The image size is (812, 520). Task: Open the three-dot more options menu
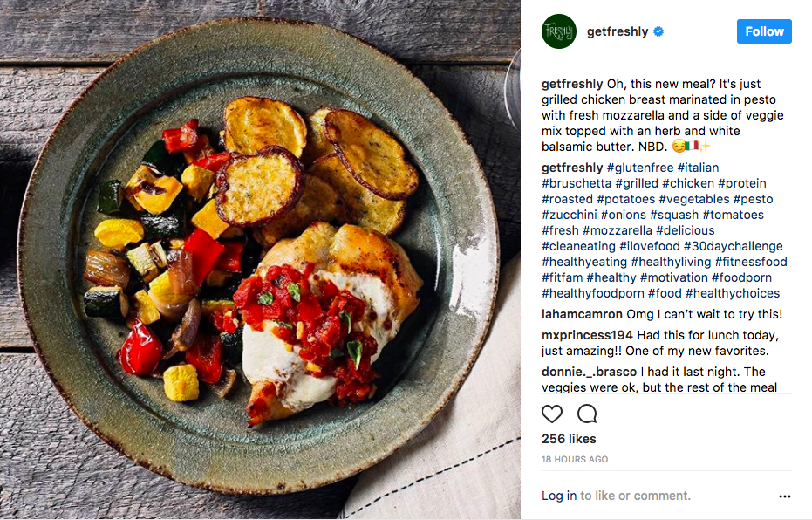785,496
